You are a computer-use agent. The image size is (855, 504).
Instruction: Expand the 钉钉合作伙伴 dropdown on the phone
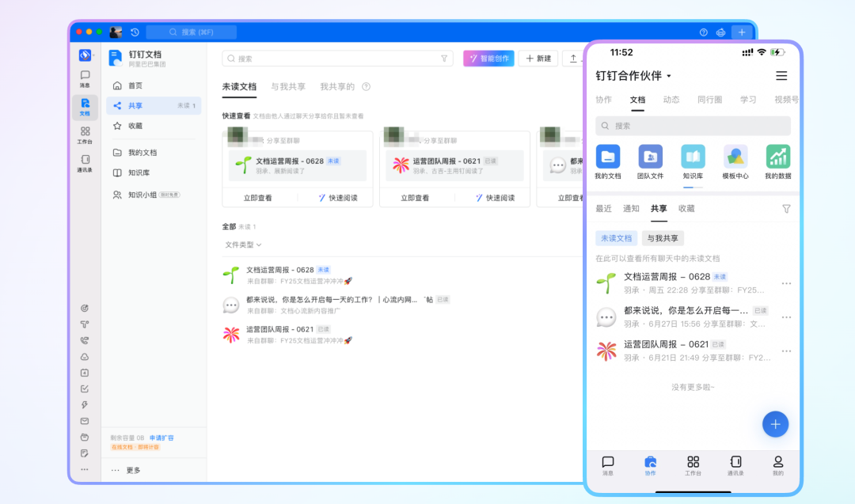633,76
